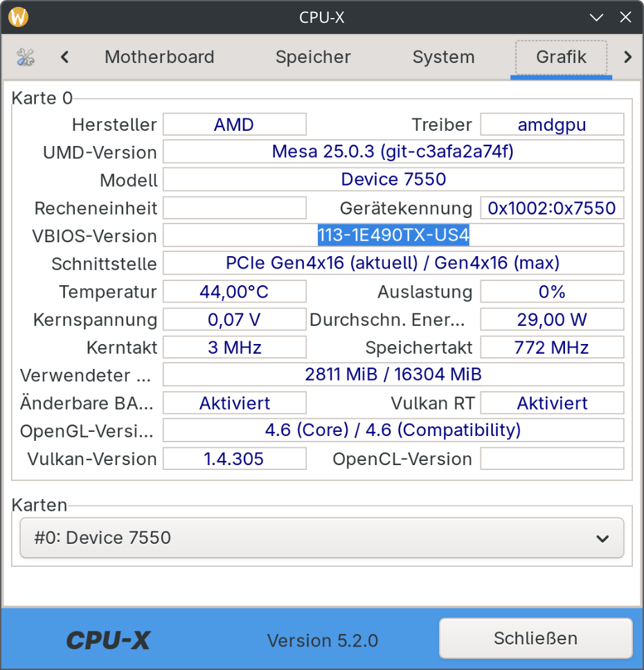Screen dimensions: 644x670
Task: Click the 'Treiber' label
Action: pyautogui.click(x=442, y=125)
